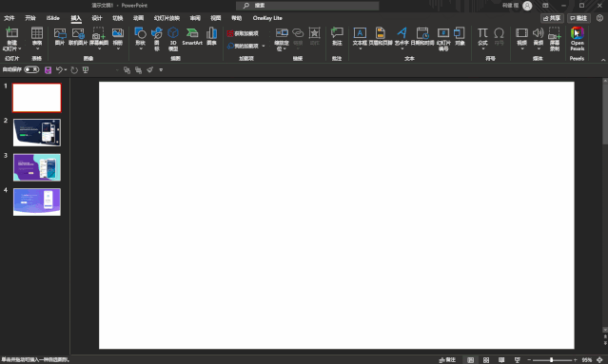Click the Equation pi icon

(x=482, y=33)
